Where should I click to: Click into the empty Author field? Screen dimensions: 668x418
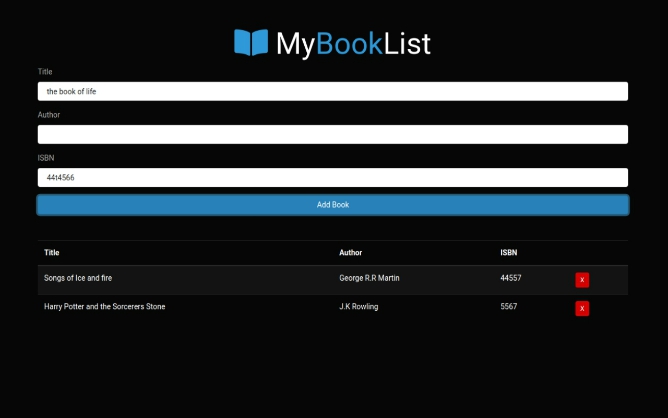(332, 134)
